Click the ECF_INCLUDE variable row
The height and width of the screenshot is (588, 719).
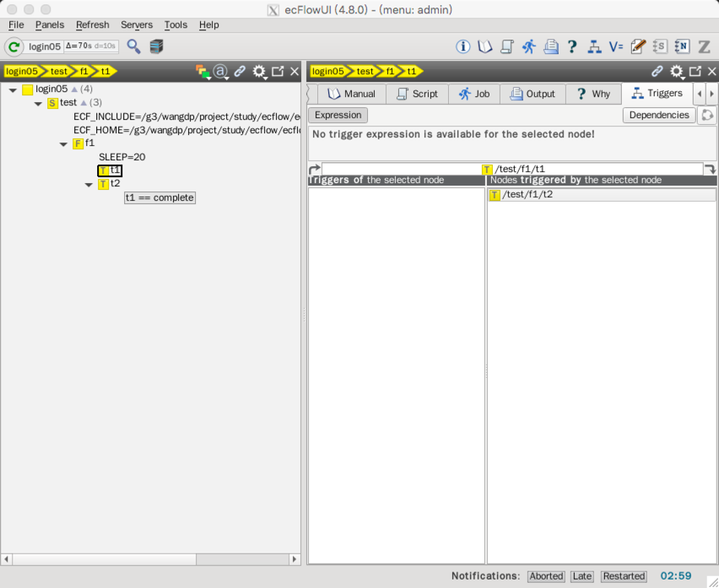187,117
